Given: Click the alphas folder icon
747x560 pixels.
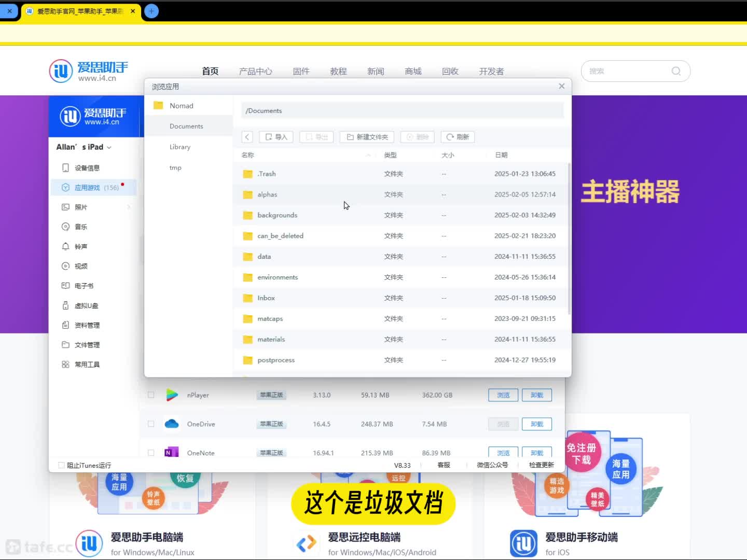Looking at the screenshot, I should pos(248,194).
